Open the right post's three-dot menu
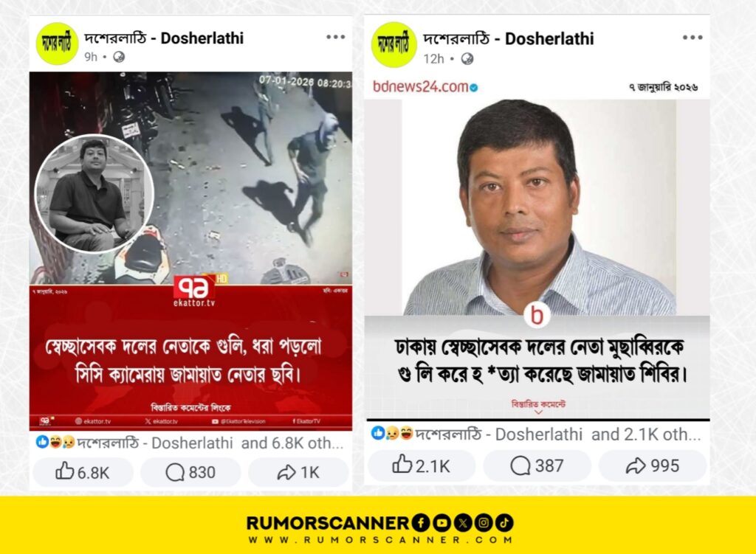This screenshot has width=756, height=554. (x=692, y=37)
